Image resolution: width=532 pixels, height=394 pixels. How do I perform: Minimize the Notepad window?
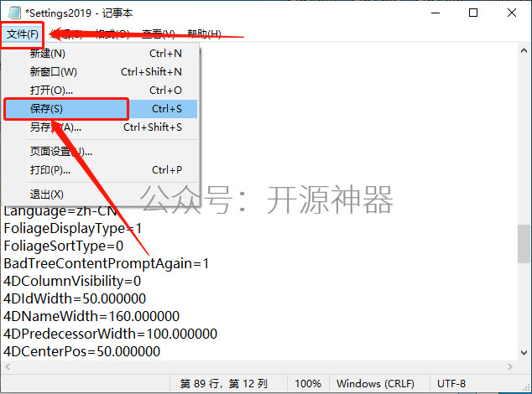pos(436,13)
